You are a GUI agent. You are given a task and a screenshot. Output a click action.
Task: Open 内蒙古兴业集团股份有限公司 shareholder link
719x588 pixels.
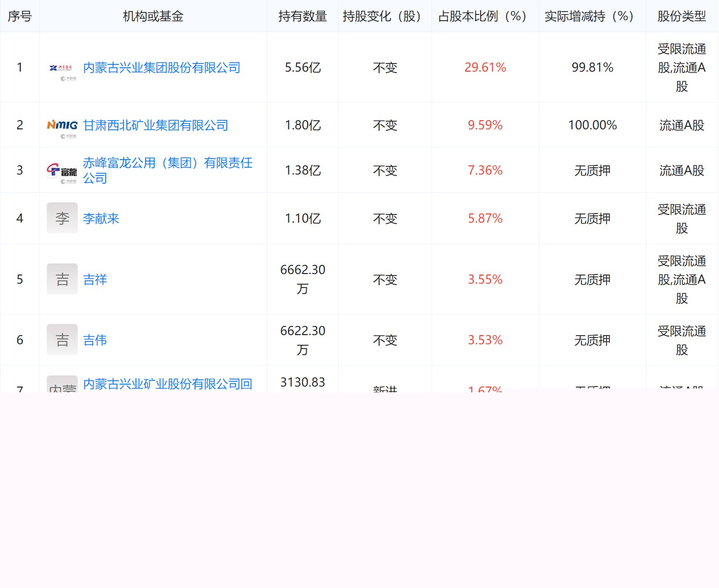[x=162, y=68]
